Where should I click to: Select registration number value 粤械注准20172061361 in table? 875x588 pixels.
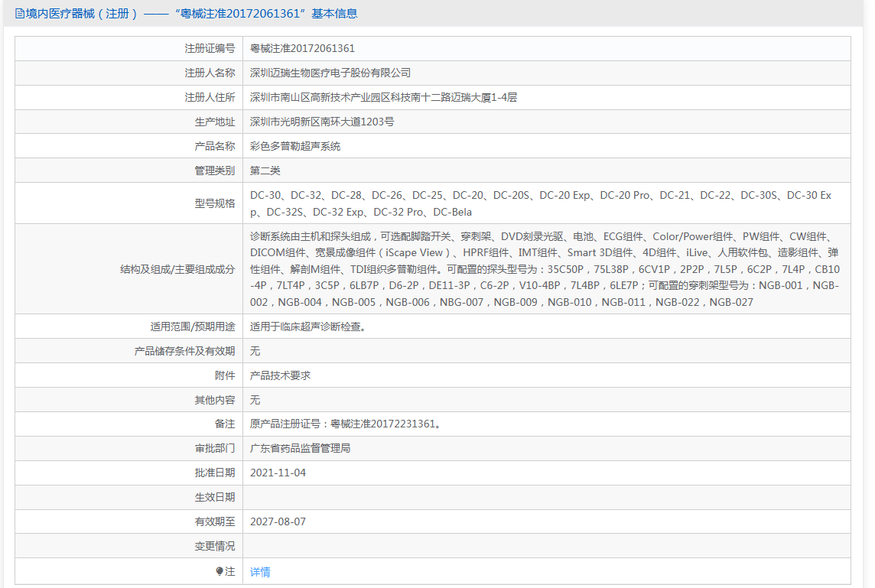point(302,48)
